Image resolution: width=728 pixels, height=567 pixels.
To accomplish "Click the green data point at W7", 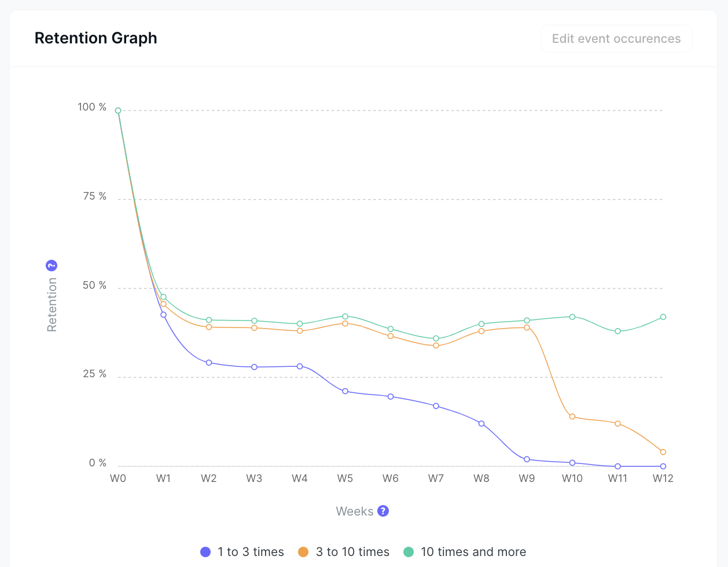I will (436, 338).
